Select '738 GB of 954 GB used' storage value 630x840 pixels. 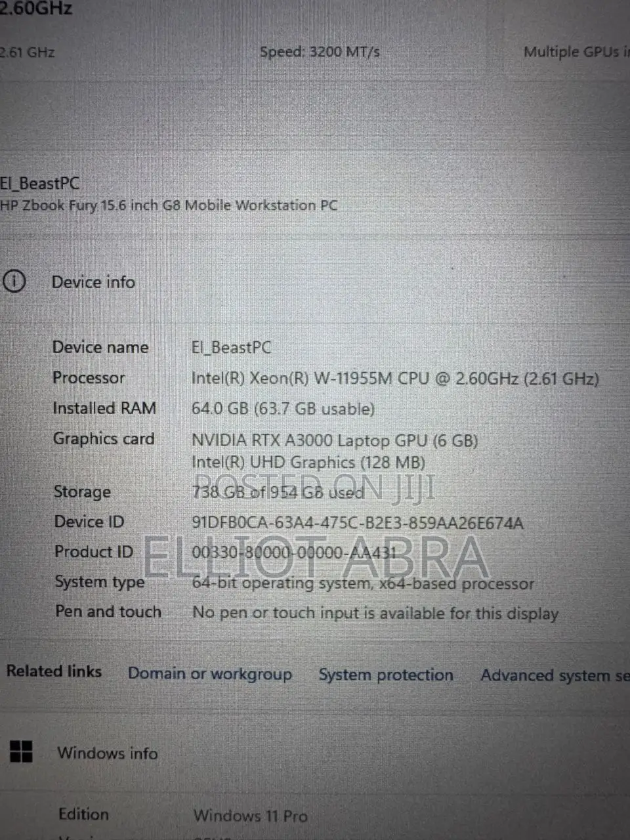pyautogui.click(x=278, y=492)
